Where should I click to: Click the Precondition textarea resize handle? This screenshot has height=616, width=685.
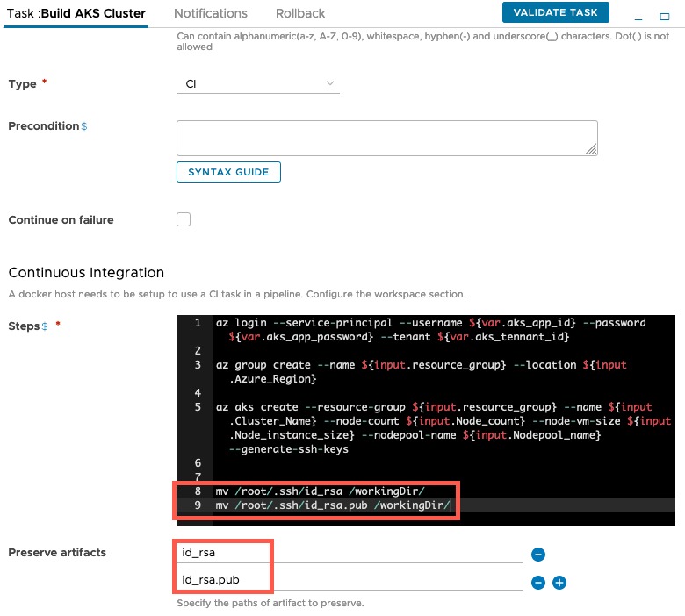592,150
